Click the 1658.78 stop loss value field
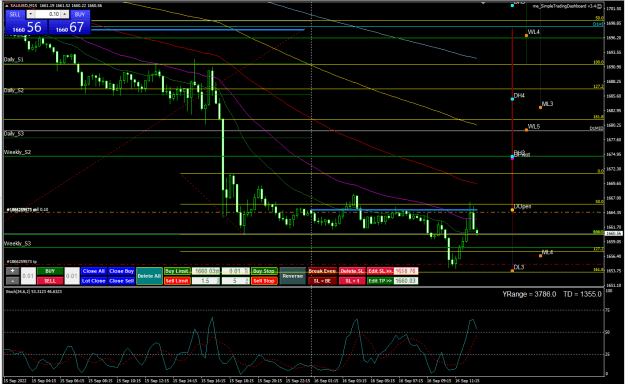This screenshot has height=384, width=625. 406,271
